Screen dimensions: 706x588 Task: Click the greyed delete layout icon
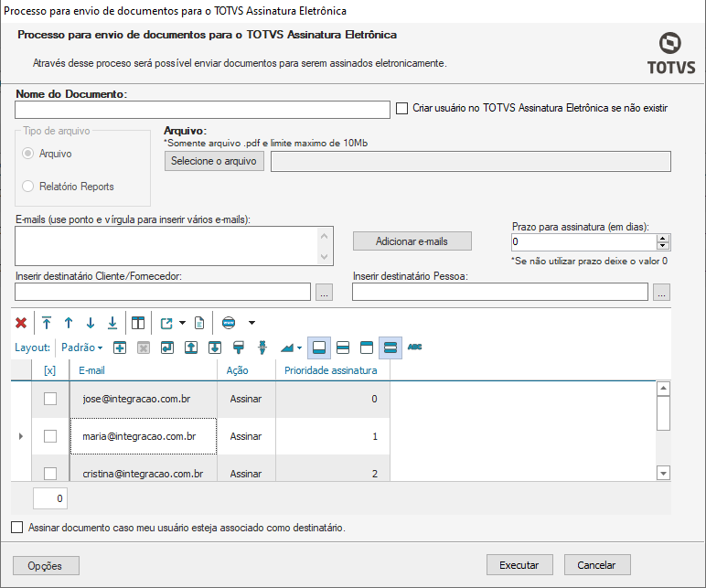[x=144, y=347]
